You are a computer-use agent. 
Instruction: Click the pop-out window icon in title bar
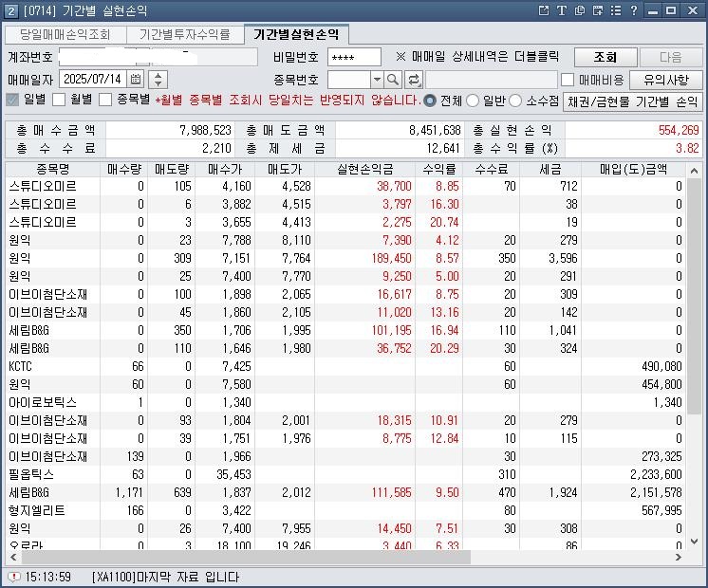click(x=544, y=10)
